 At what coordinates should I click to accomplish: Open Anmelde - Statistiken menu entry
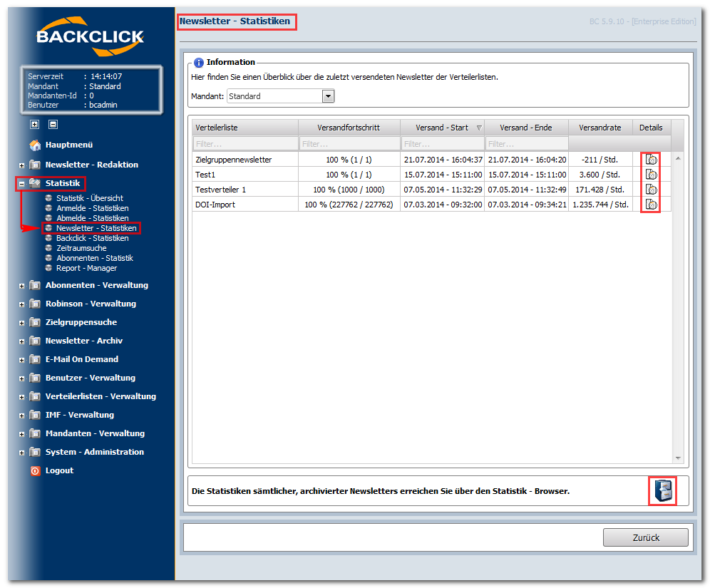pyautogui.click(x=93, y=208)
